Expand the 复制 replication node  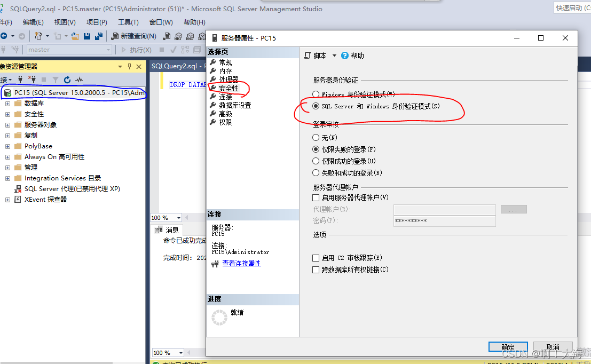point(7,135)
